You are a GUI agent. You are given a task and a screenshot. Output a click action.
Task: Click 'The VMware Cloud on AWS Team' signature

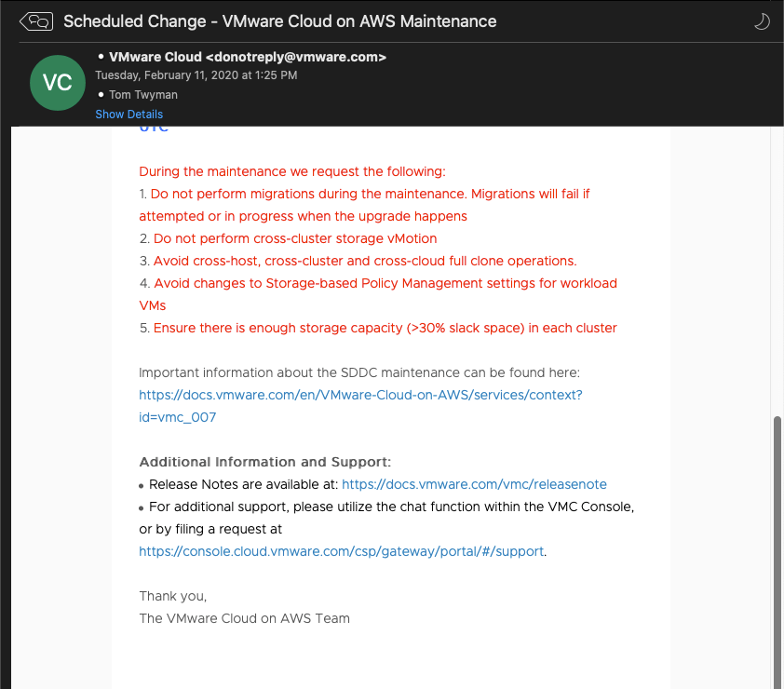(x=244, y=618)
